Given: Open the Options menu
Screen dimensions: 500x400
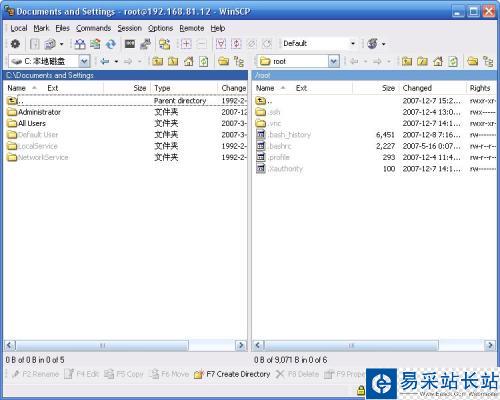Looking at the screenshot, I should (x=160, y=28).
